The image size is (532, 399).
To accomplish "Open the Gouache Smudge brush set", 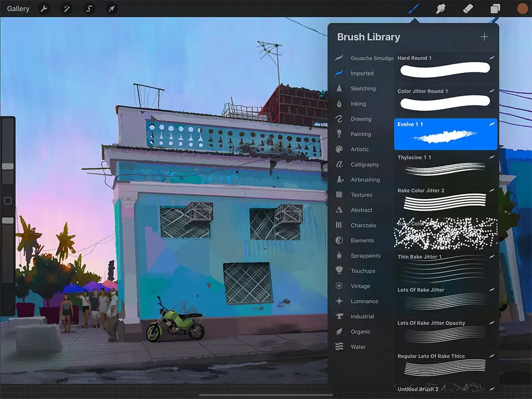I will (x=364, y=58).
